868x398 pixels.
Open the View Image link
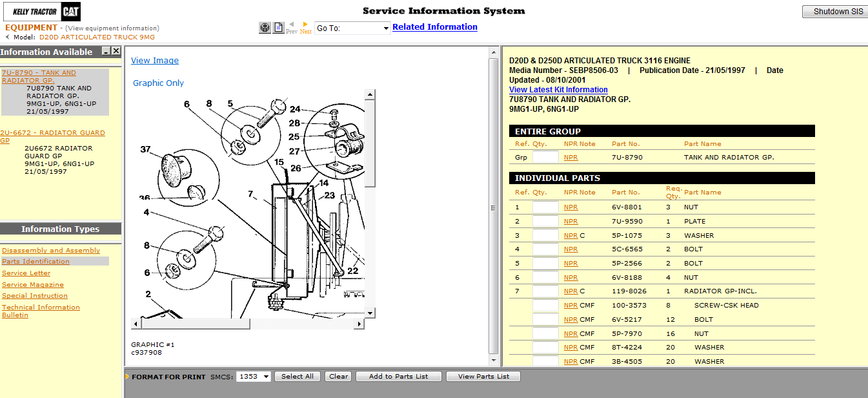pyautogui.click(x=154, y=60)
